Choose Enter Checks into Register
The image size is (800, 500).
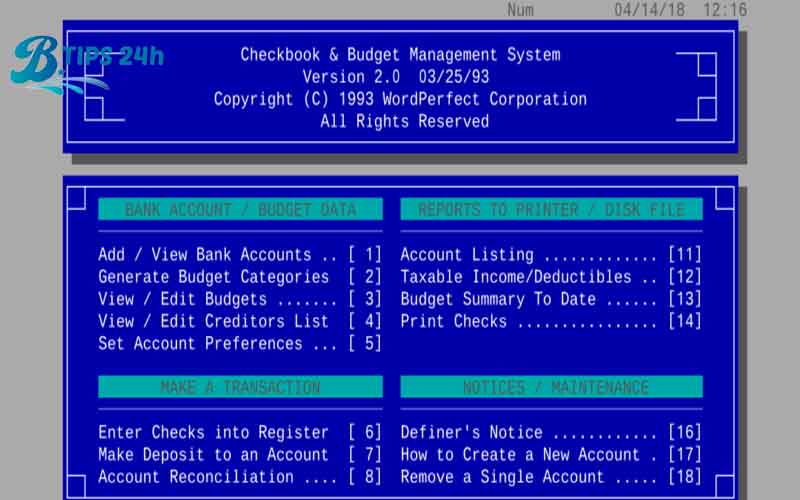[x=240, y=433]
